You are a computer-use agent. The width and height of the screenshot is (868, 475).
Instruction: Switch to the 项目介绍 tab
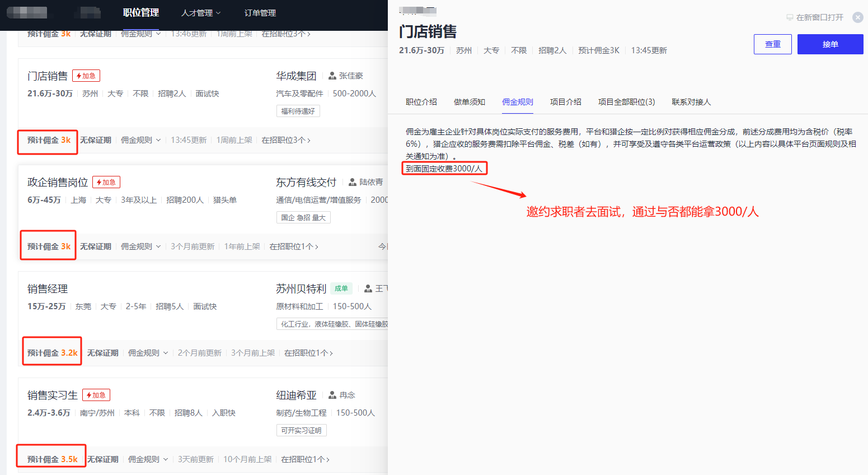coord(566,102)
